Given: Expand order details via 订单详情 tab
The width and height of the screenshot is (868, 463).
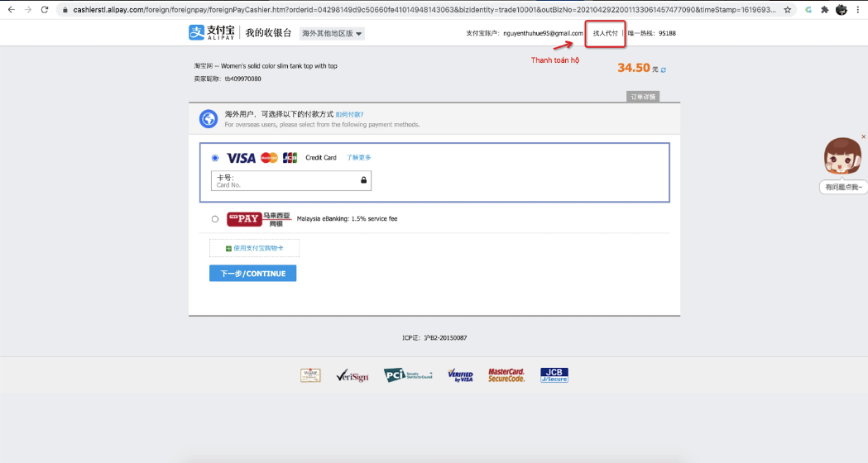Looking at the screenshot, I should tap(643, 97).
